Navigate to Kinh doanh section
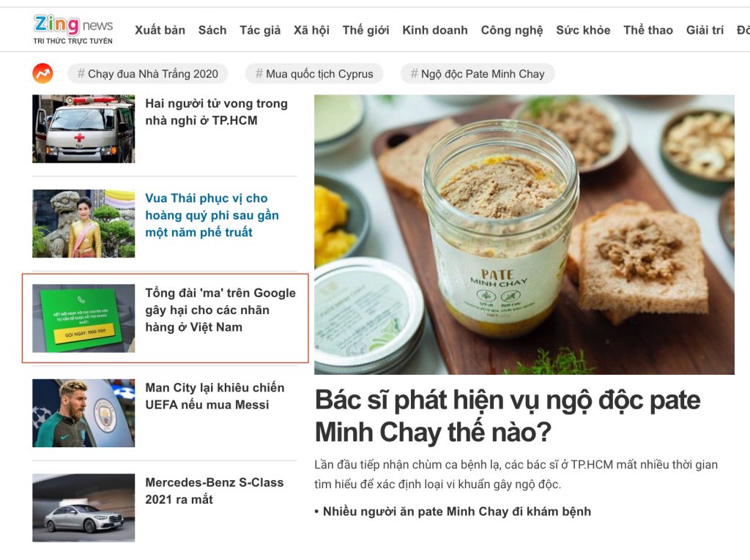This screenshot has height=560, width=750. [x=435, y=30]
